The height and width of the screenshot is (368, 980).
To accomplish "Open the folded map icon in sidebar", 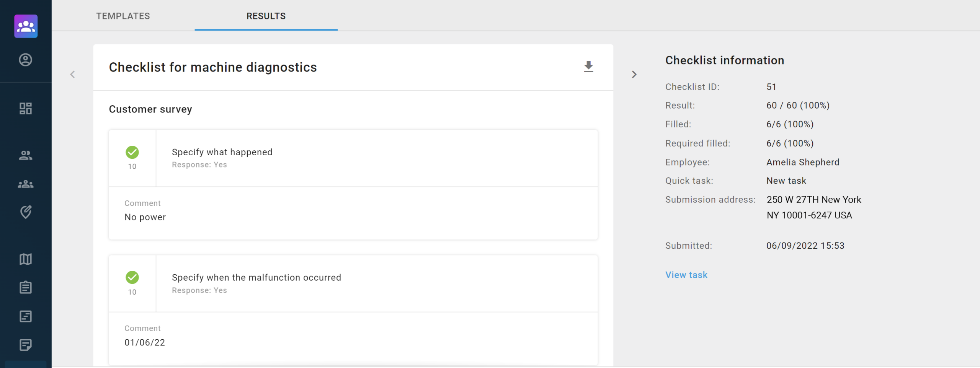I will point(26,259).
